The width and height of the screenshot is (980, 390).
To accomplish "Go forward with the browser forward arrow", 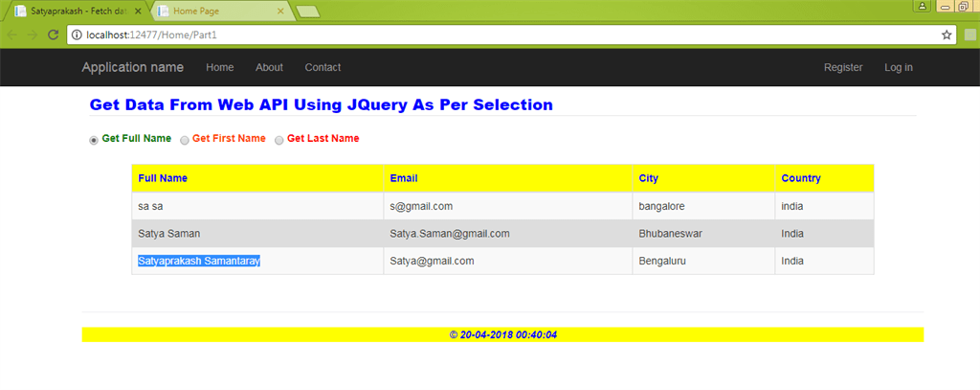I will 33,35.
